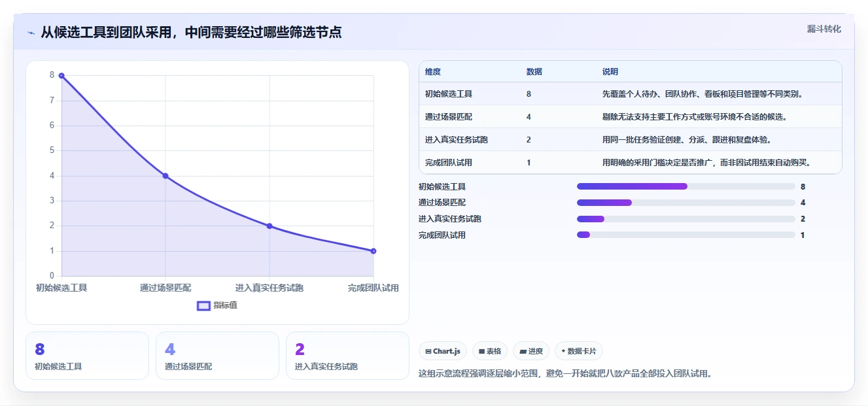
Task: Click the 初始候选工具 cell in the table
Action: pos(449,94)
